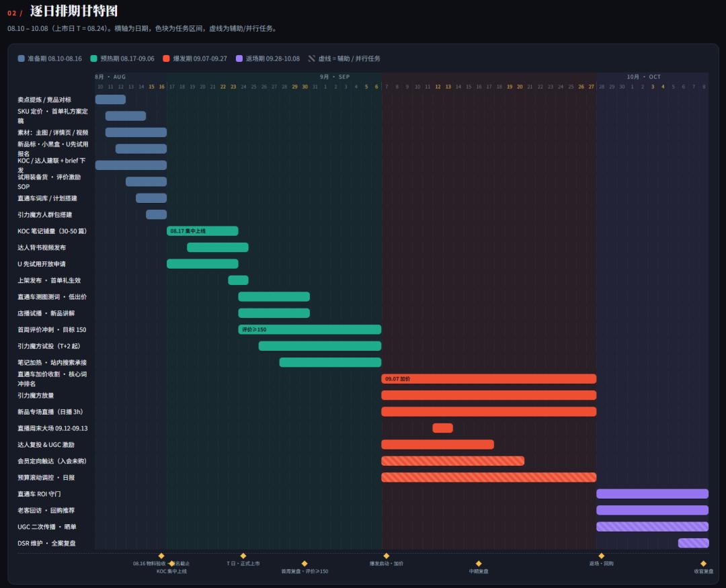Click the 预热期 08.17-09.06 legend swatch

(x=93, y=58)
